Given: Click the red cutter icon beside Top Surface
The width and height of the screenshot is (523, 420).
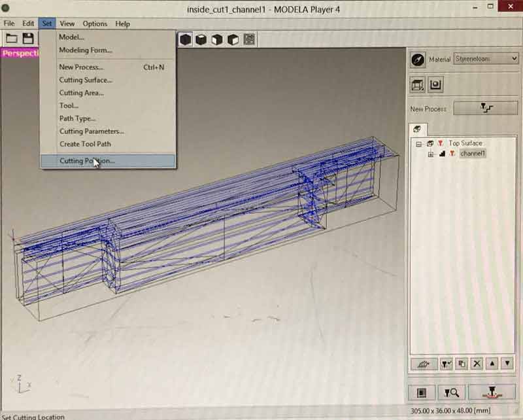Looking at the screenshot, I should point(440,143).
